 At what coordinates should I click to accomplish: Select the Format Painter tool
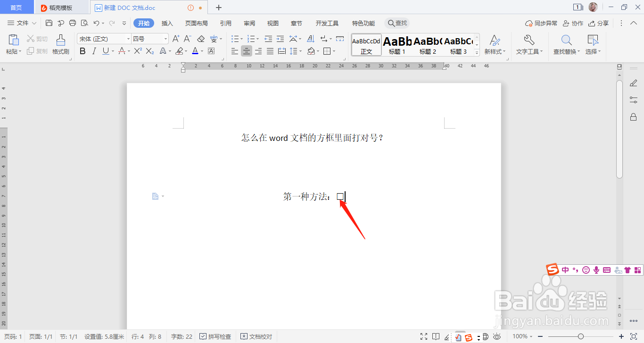[60, 45]
